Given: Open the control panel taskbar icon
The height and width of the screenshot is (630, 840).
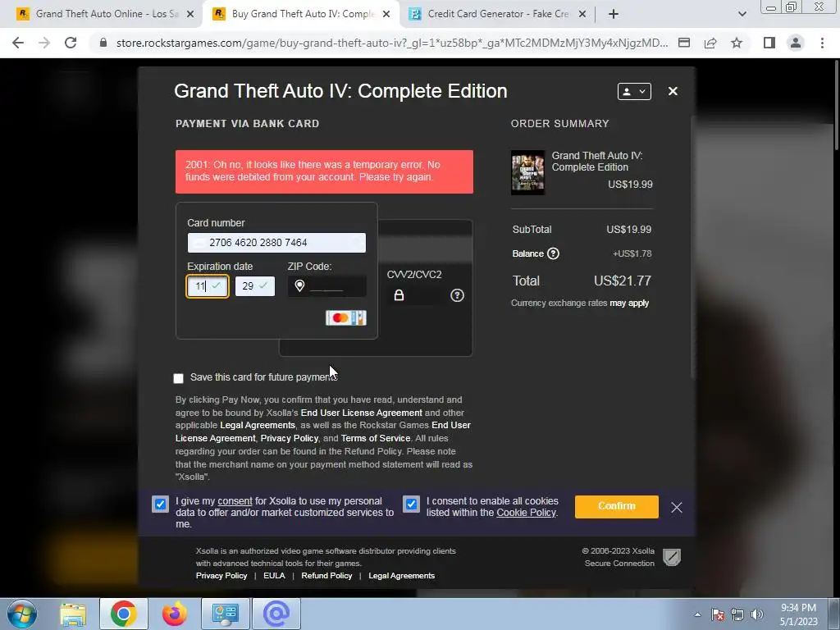Looking at the screenshot, I should [225, 614].
